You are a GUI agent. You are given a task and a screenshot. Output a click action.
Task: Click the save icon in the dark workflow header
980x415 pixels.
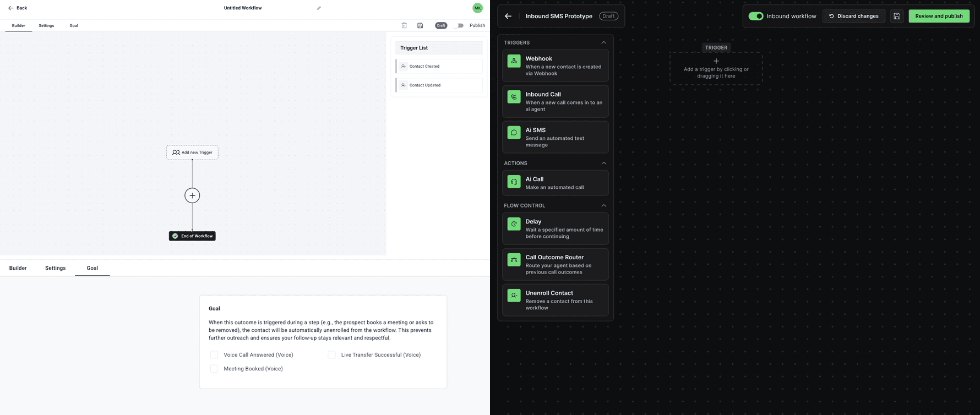click(897, 16)
